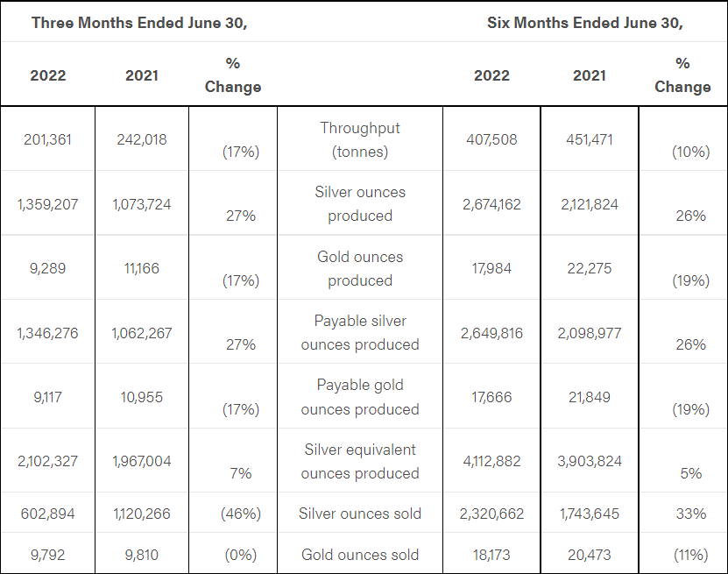Click the 22,275 gold ounces value

(x=590, y=268)
